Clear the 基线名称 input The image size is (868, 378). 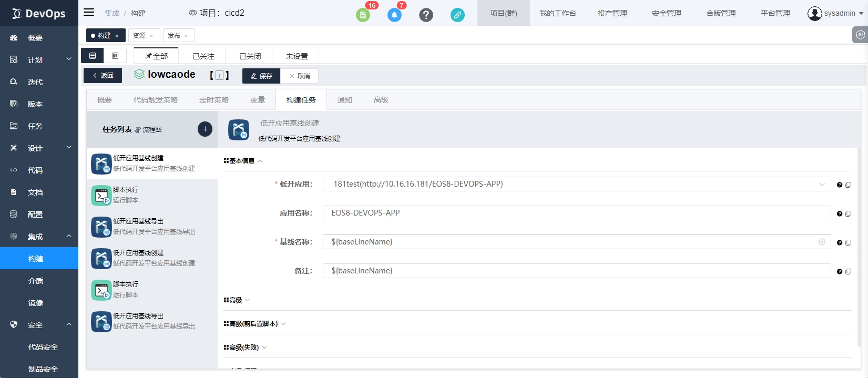click(822, 242)
